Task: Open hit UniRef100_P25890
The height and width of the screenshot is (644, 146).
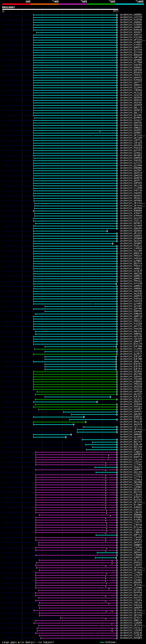Action: point(131,25)
